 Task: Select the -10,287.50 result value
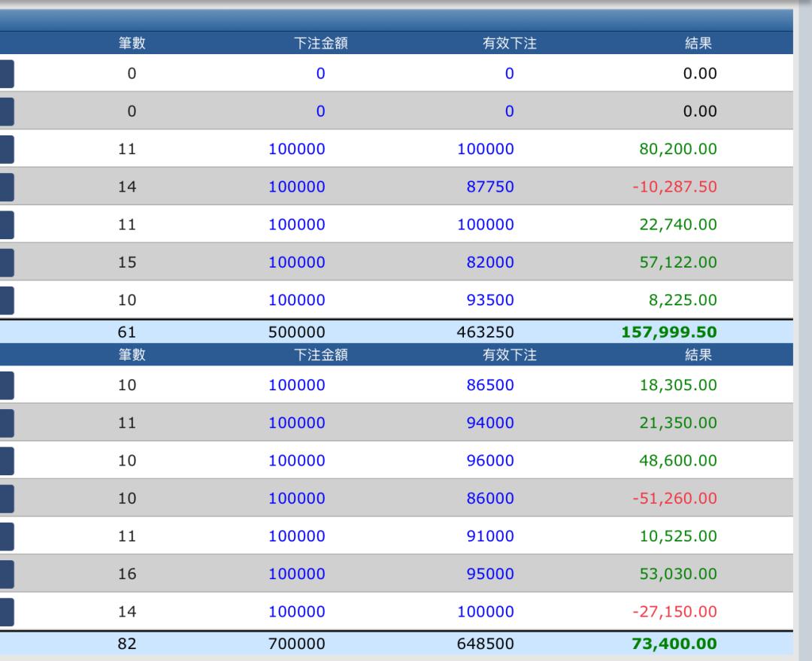coord(674,186)
